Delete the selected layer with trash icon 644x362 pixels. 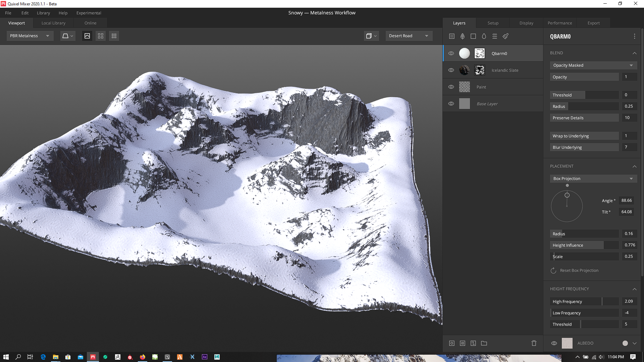534,343
